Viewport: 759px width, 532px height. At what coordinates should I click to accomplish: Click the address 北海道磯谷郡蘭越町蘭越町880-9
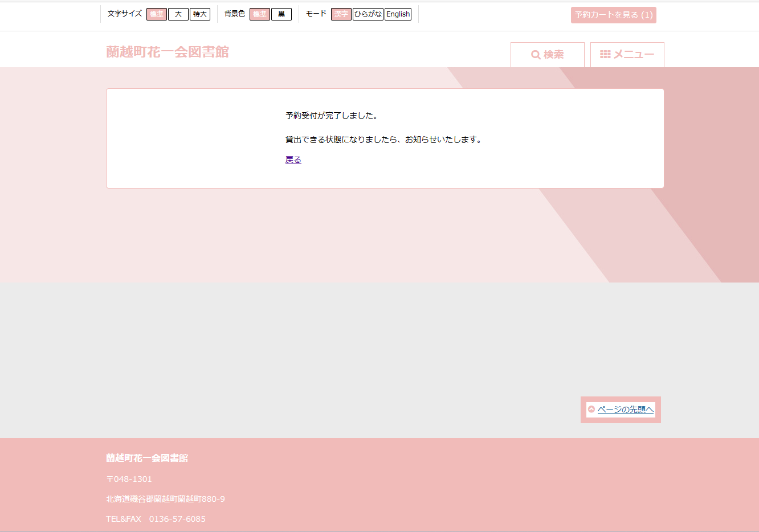click(x=165, y=499)
